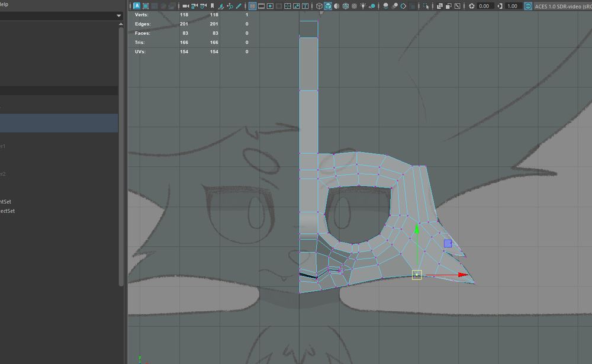The image size is (592, 364).
Task: Toggle Use All Lights bulb icon
Action: [363, 6]
